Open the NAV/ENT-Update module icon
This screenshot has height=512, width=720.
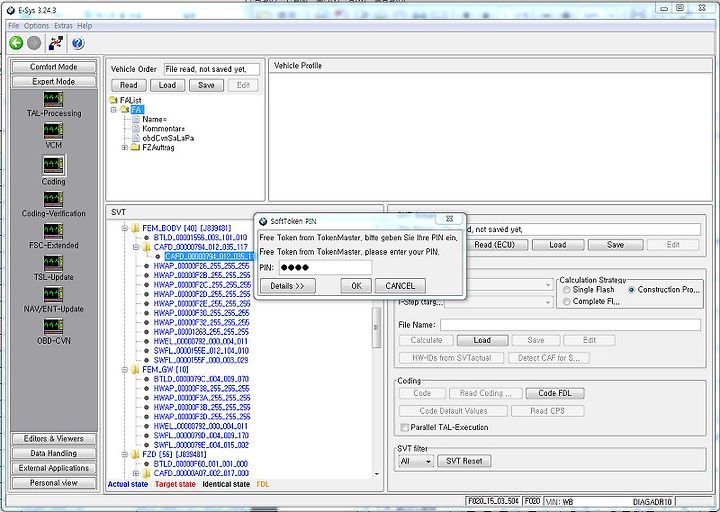pyautogui.click(x=54, y=294)
